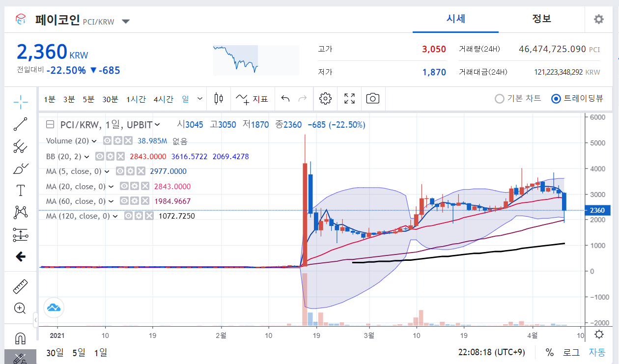Open Volume indicator settings gear
This screenshot has height=364, width=619.
tap(117, 141)
